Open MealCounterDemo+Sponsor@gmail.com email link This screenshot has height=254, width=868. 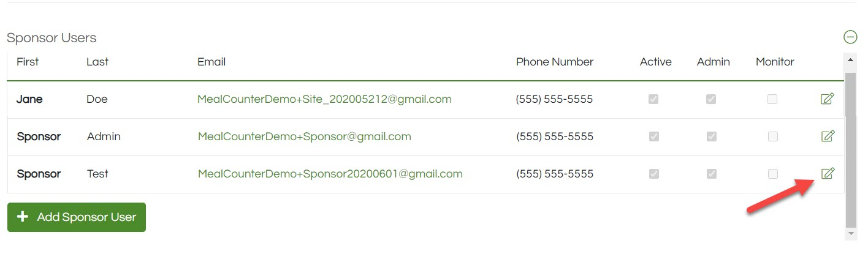[304, 136]
